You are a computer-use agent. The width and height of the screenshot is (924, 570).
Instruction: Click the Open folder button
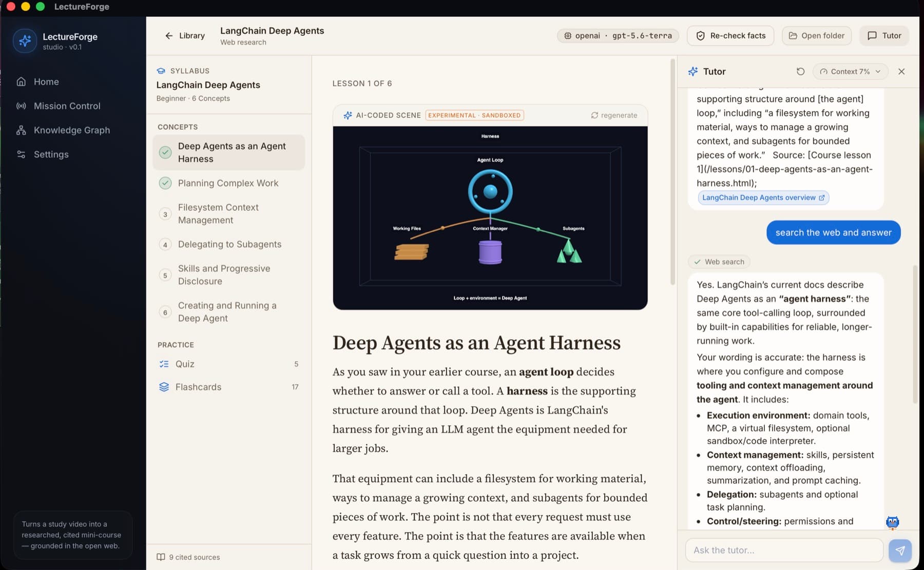pyautogui.click(x=816, y=35)
